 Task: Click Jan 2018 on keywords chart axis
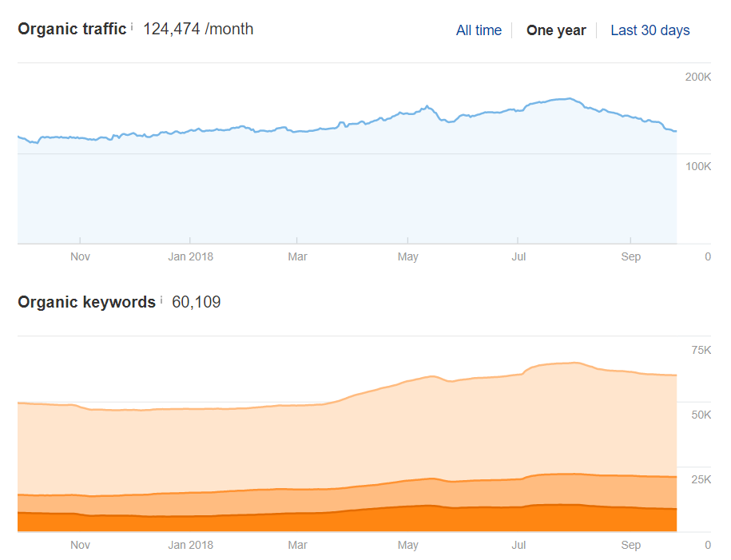[x=190, y=545]
